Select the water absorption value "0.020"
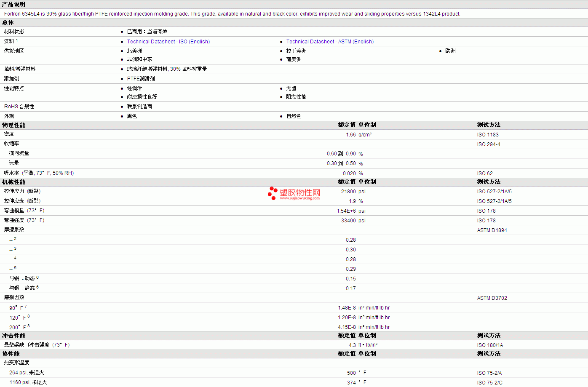The width and height of the screenshot is (588, 387). coord(349,173)
